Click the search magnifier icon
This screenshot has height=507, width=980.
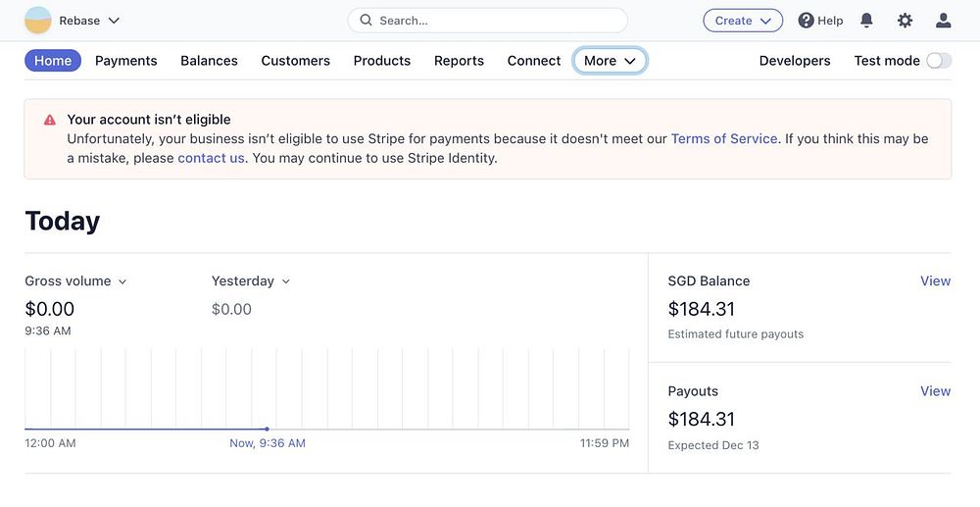[367, 21]
